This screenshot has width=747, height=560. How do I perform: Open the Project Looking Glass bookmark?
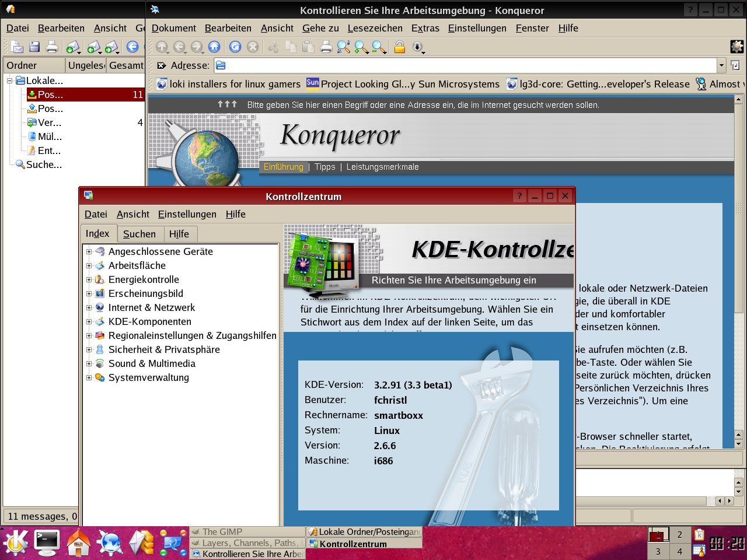[x=403, y=84]
